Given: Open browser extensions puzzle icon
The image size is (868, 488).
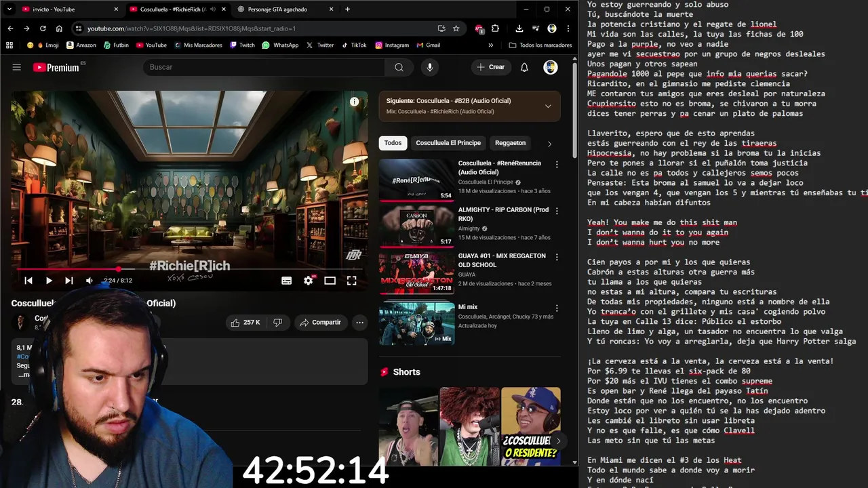Looking at the screenshot, I should [496, 28].
